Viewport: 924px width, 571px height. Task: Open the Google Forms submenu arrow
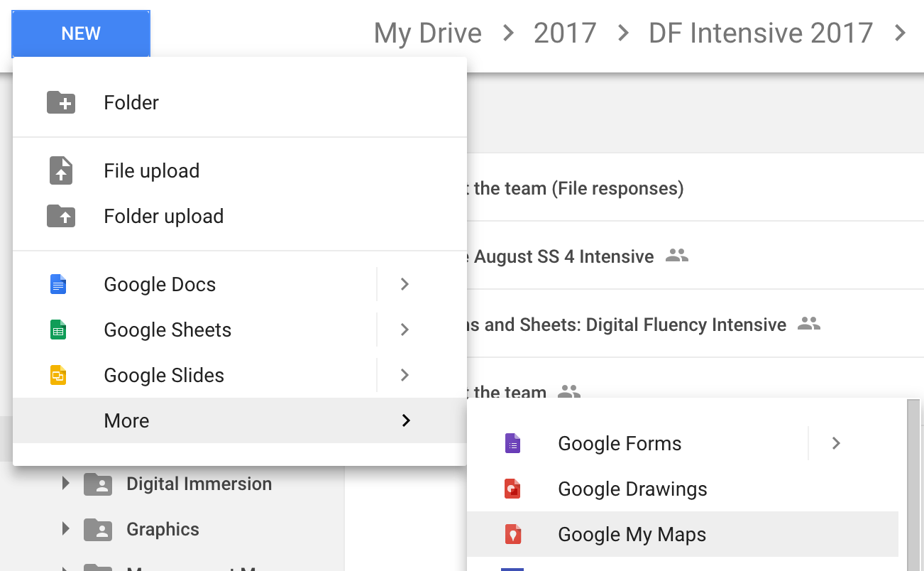(836, 444)
